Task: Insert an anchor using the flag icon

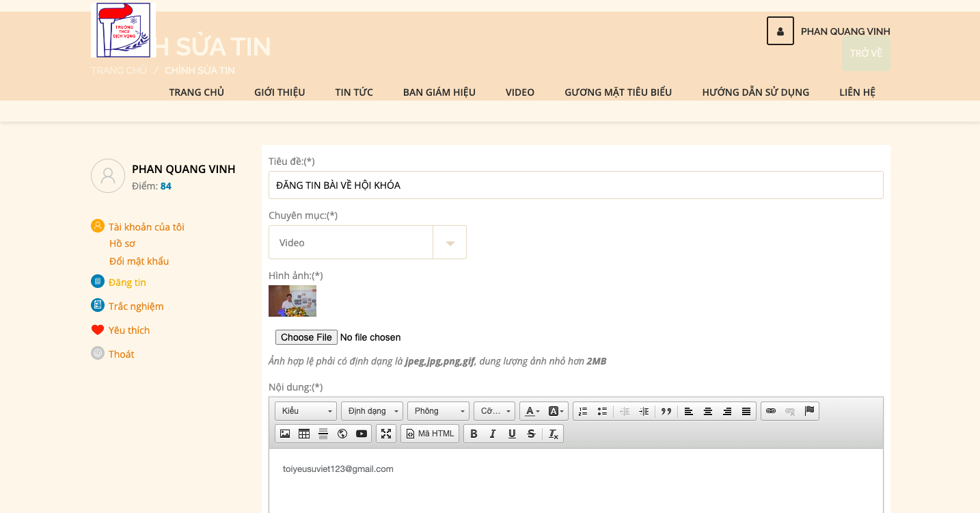Action: pyautogui.click(x=809, y=411)
